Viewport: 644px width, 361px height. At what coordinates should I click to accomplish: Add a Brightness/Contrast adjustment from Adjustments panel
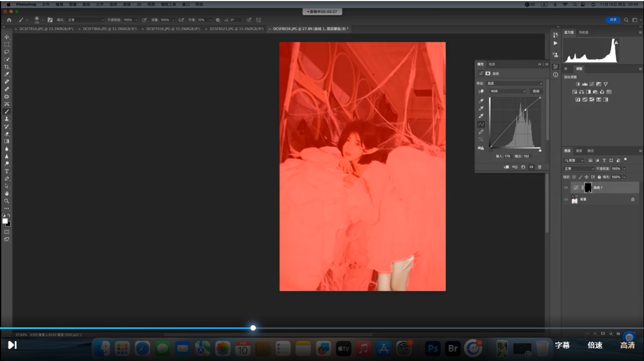pyautogui.click(x=578, y=84)
